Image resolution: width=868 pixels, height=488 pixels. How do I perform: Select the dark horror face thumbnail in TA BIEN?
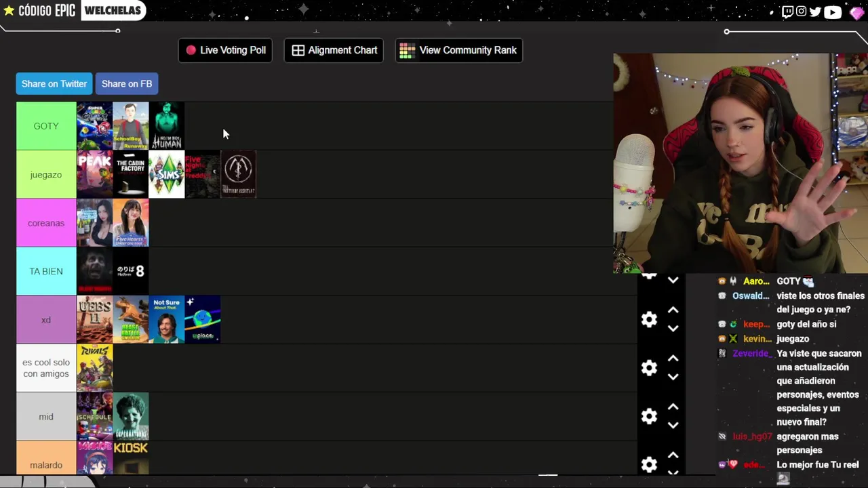94,271
